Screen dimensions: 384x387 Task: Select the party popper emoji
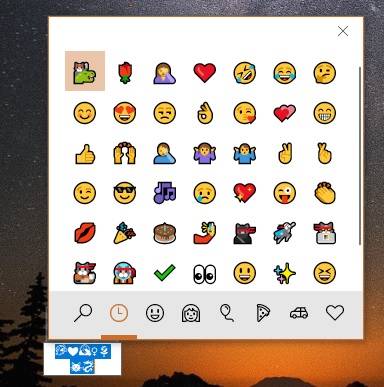tap(125, 233)
